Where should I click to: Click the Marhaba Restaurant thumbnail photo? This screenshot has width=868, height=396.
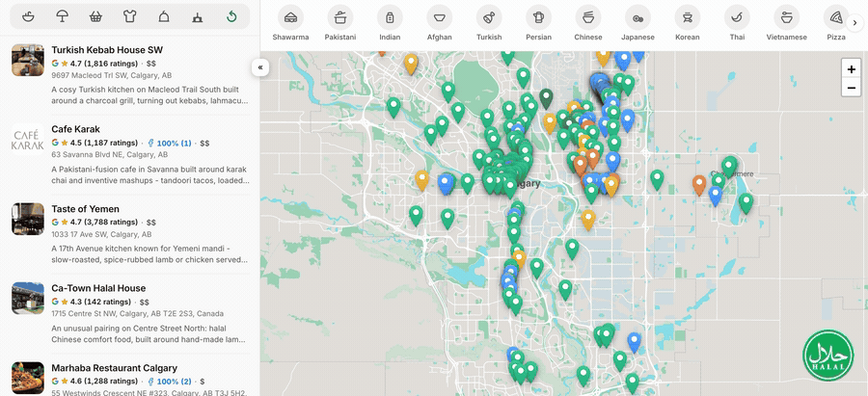click(28, 379)
